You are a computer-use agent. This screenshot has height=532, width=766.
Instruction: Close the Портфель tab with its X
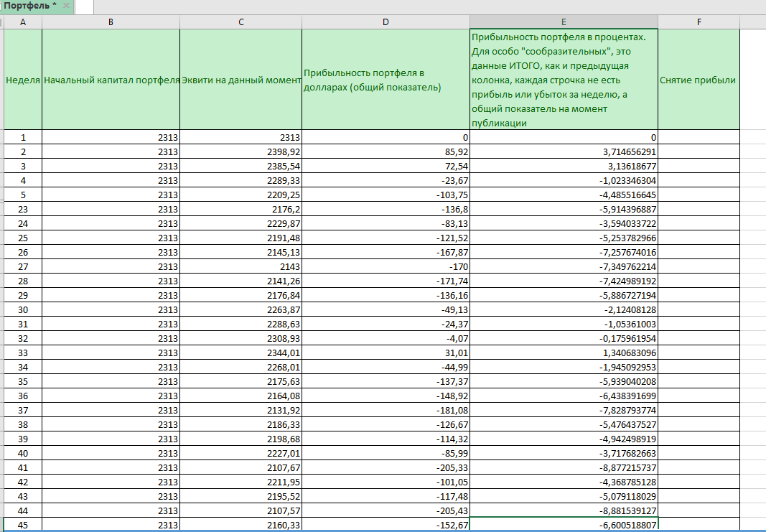pyautogui.click(x=66, y=6)
